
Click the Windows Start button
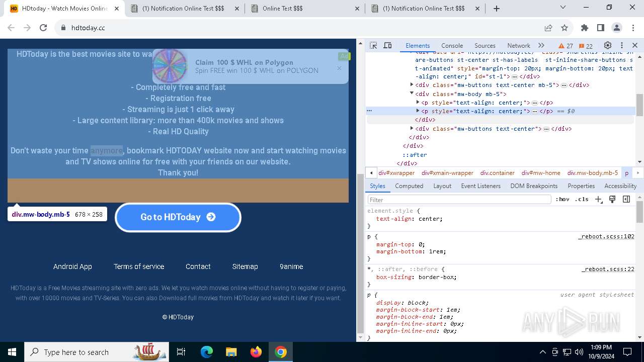coord(12,352)
